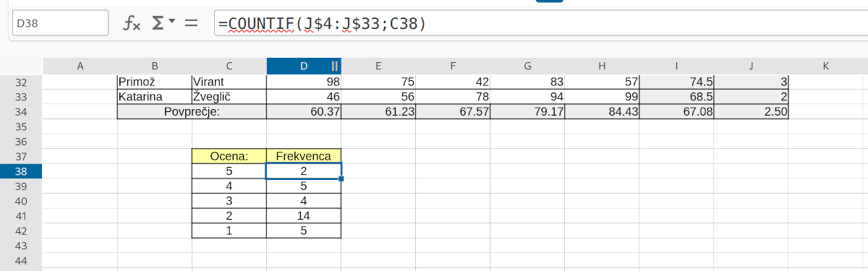Click inside the Name Box showing D38
This screenshot has height=271, width=868.
(60, 23)
